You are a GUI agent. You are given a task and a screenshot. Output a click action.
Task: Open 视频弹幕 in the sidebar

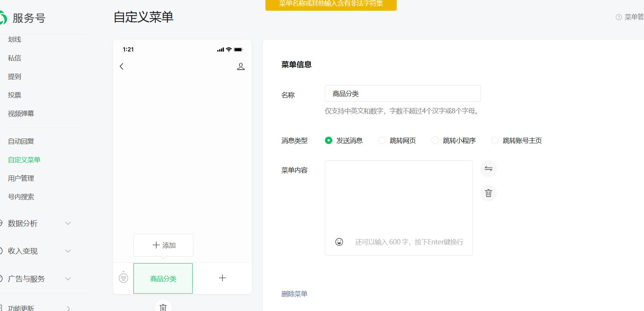point(21,114)
